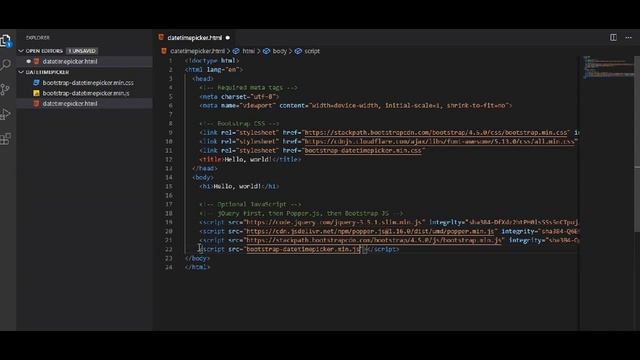Click the closing html tag on line 24

198,267
